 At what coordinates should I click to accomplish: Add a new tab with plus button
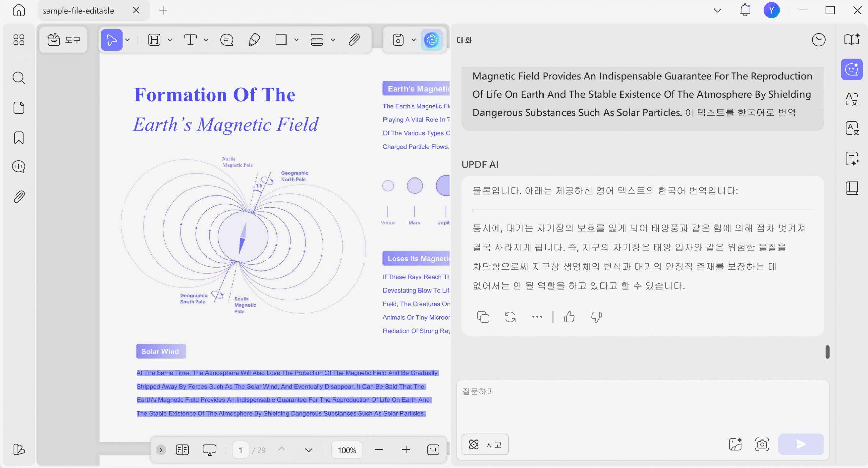pos(163,11)
